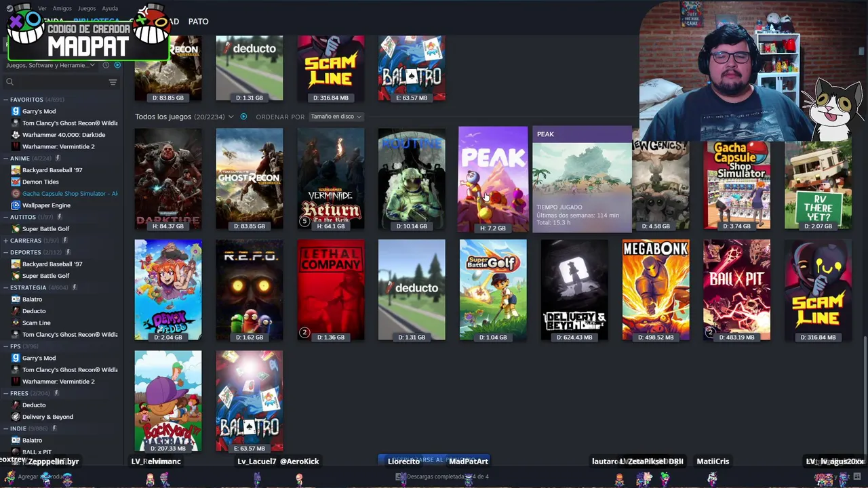Collapse the FREES category
Viewport: 868px width, 488px height.
[6, 393]
